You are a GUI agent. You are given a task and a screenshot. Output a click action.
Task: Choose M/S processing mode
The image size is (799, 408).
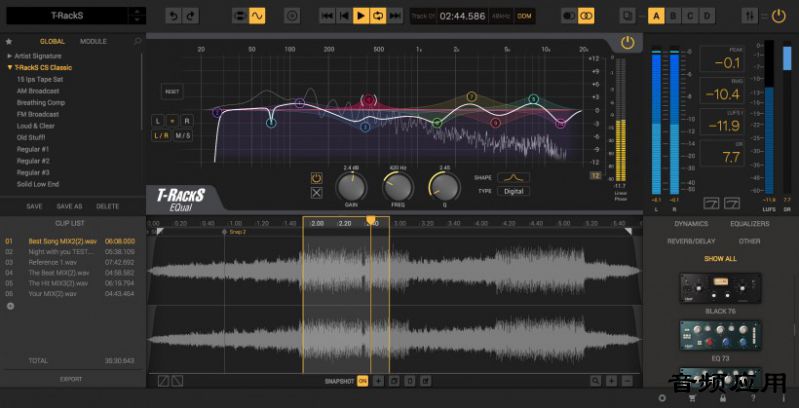point(183,135)
